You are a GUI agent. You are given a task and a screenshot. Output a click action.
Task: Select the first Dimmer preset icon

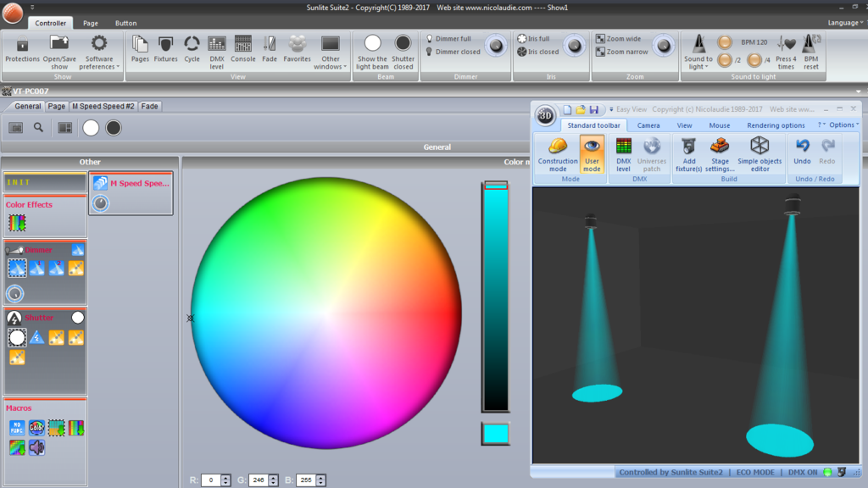17,268
